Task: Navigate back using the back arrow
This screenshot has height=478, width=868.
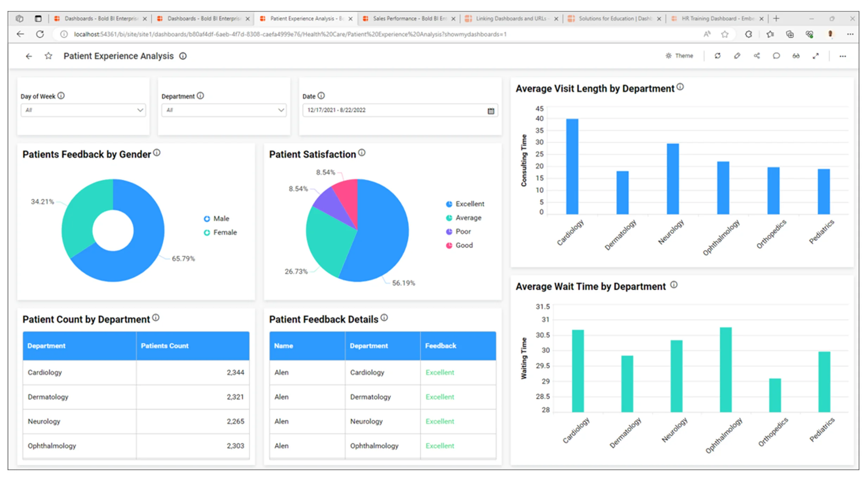Action: coord(29,56)
